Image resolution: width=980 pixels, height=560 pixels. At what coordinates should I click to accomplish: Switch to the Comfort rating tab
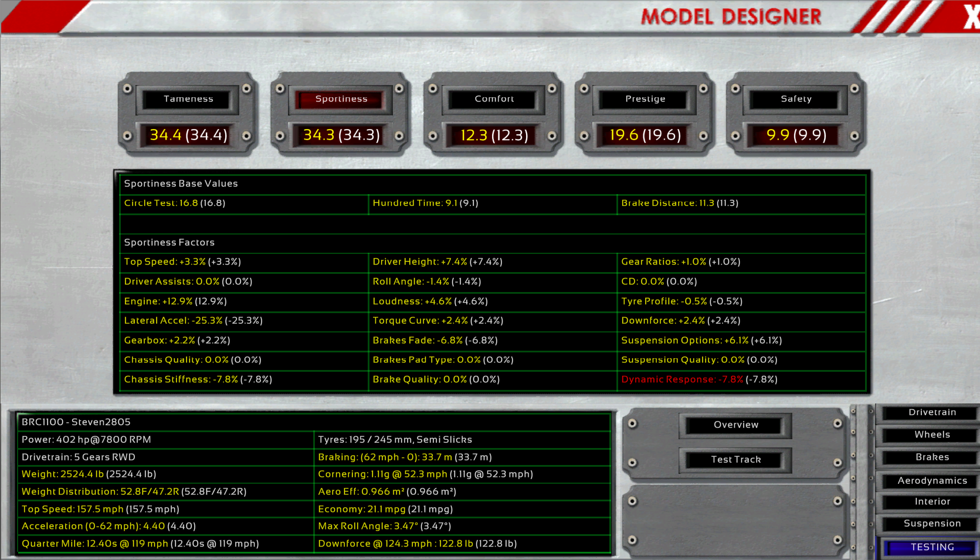[494, 99]
